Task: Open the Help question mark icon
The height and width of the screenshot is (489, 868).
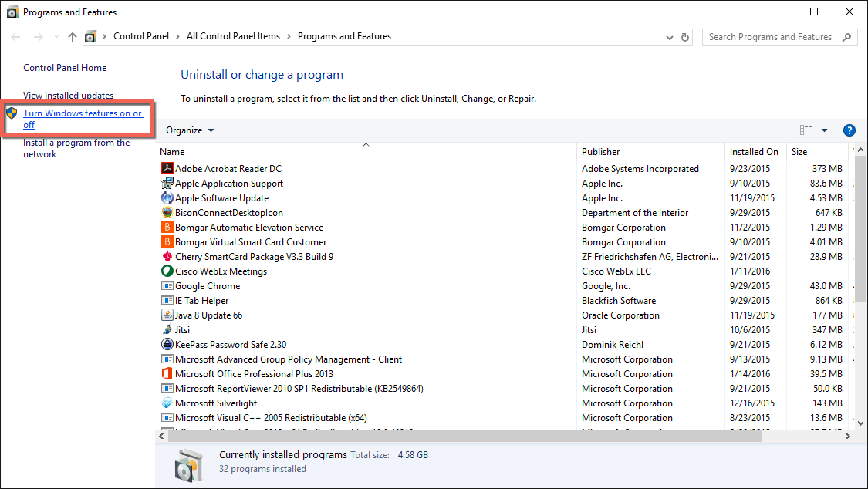Action: tap(849, 130)
